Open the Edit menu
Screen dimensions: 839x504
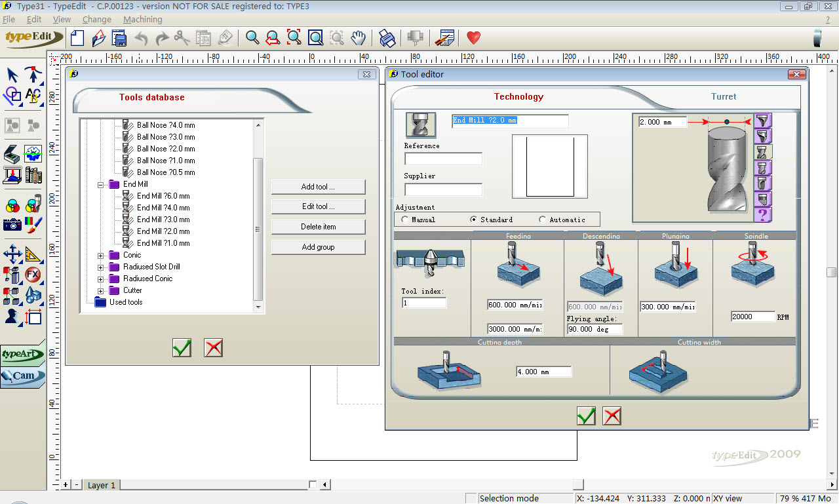(x=34, y=20)
